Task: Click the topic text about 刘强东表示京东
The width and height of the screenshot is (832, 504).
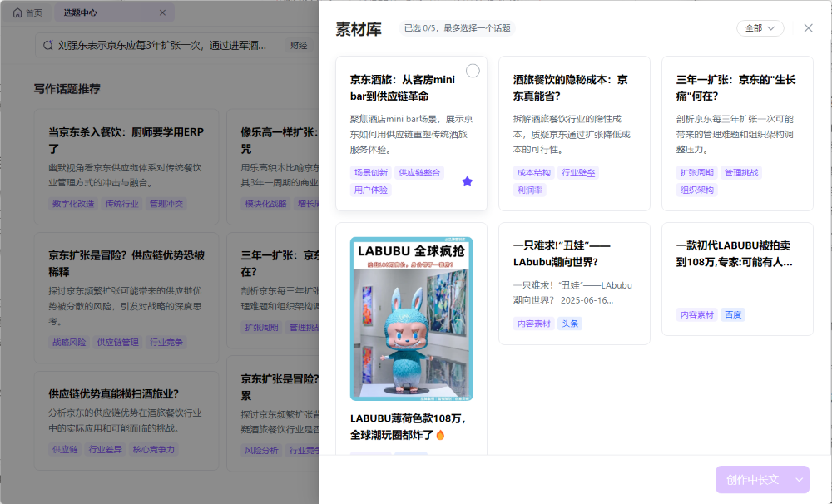Action: [x=162, y=45]
